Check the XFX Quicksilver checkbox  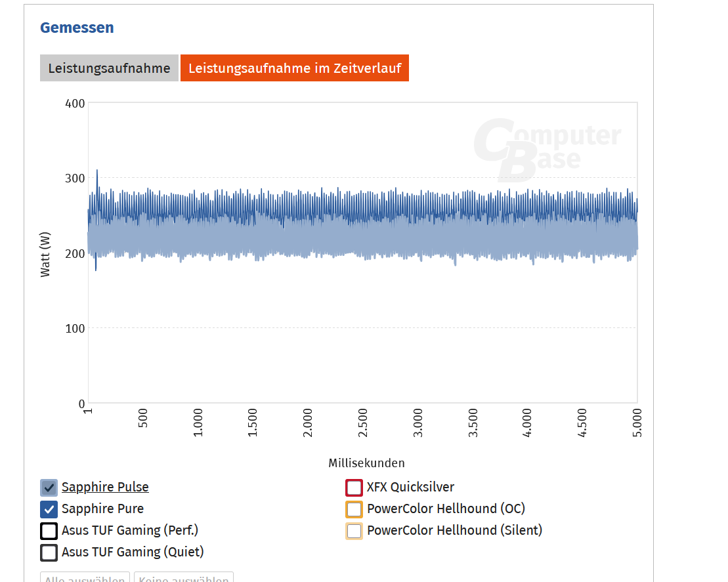coord(354,488)
